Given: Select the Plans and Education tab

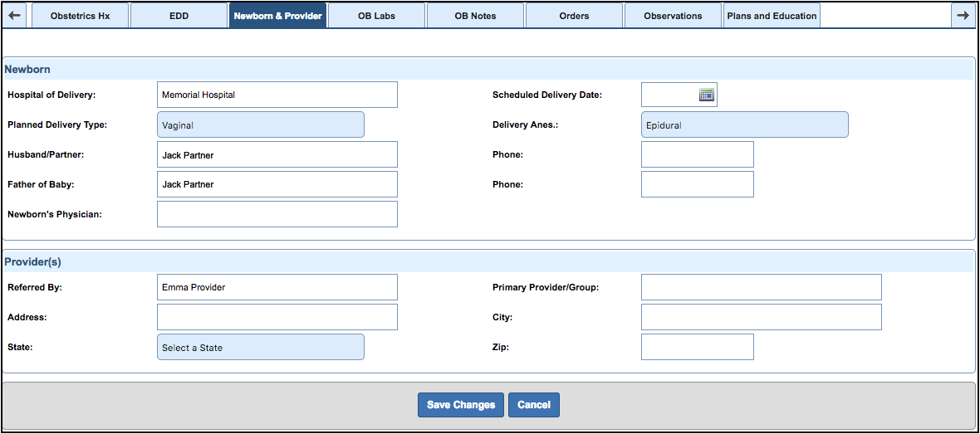Looking at the screenshot, I should (772, 16).
